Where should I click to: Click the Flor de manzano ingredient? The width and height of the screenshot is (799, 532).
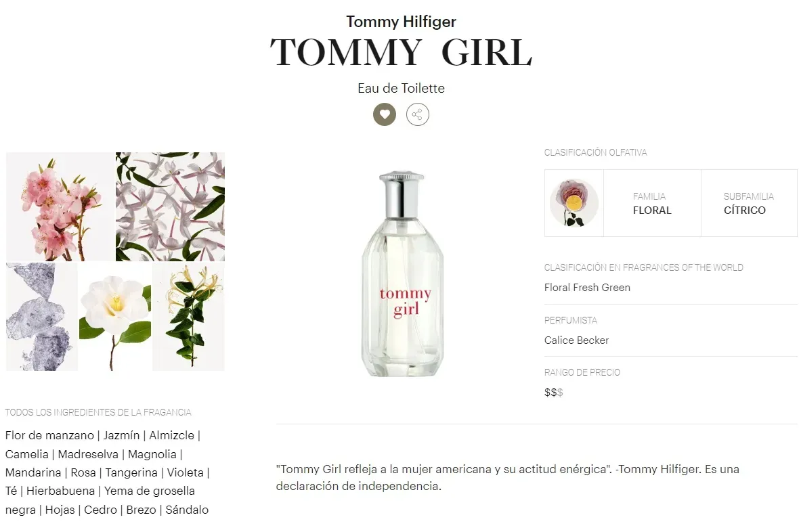(49, 435)
